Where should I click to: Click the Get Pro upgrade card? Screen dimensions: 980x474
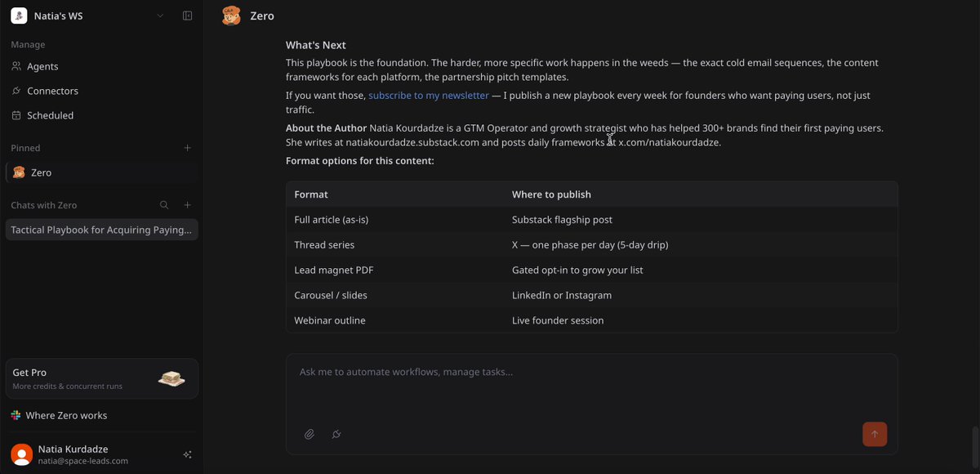[x=102, y=378]
